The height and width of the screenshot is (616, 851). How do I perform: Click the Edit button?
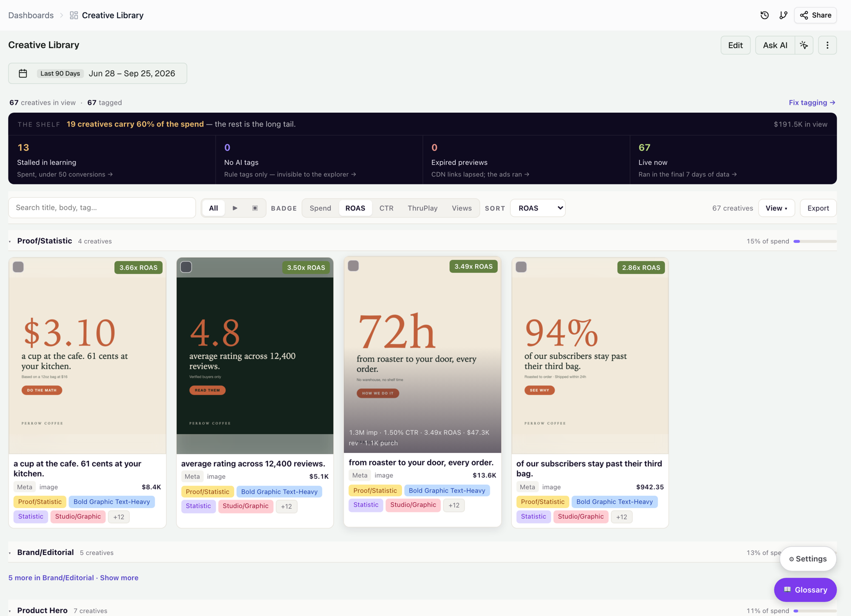point(735,45)
